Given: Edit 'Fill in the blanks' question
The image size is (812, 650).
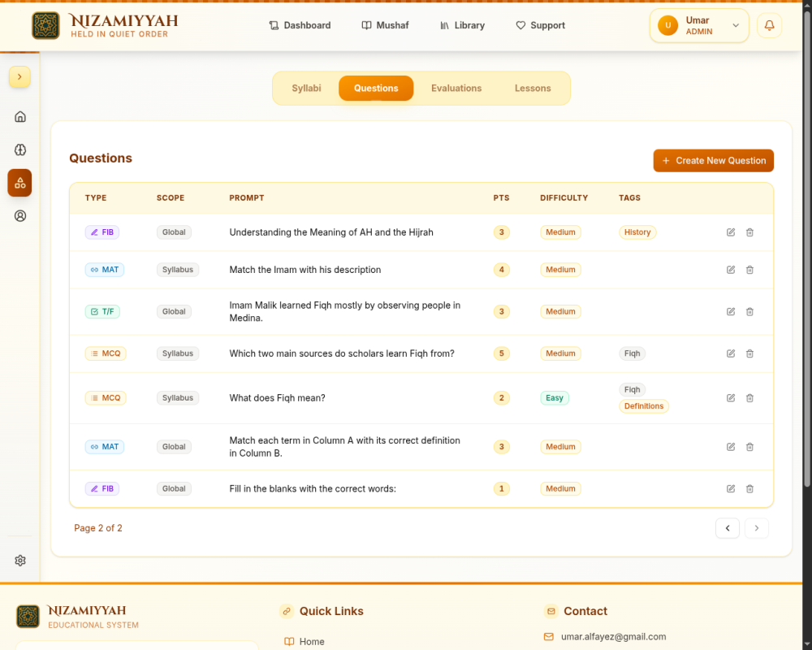Looking at the screenshot, I should (731, 489).
